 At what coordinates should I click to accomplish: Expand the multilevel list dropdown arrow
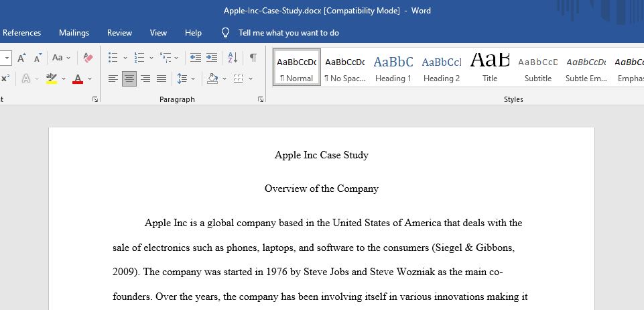(x=176, y=58)
